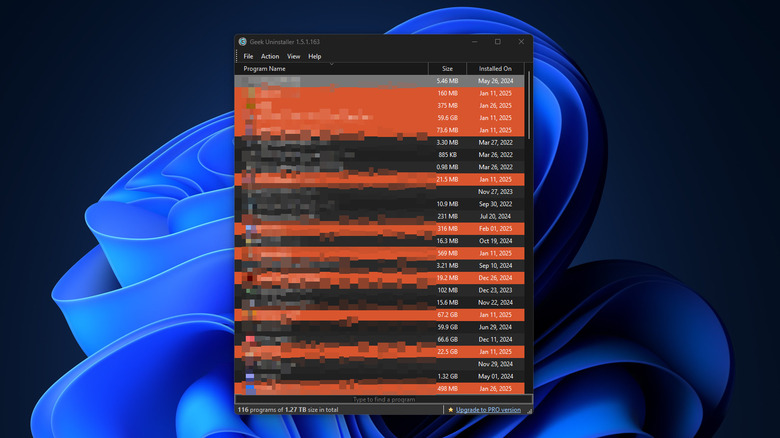
Task: Select the row installed Nov 29, 2024
Action: 380,364
